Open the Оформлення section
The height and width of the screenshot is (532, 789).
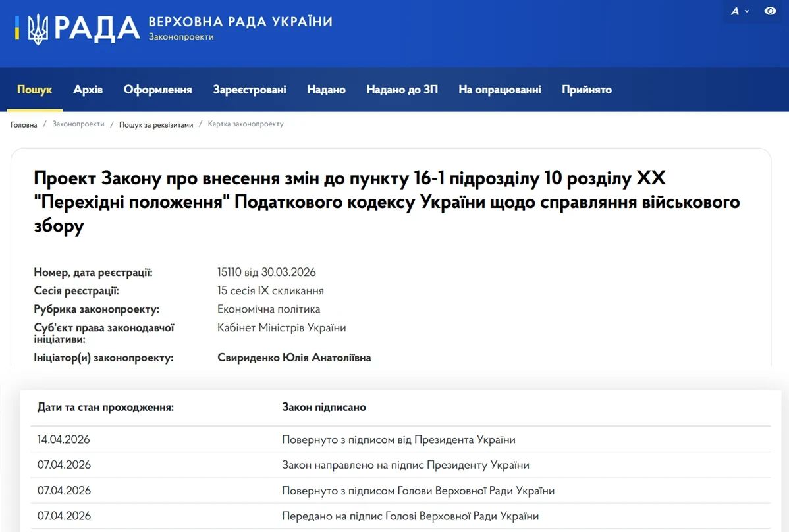(157, 90)
